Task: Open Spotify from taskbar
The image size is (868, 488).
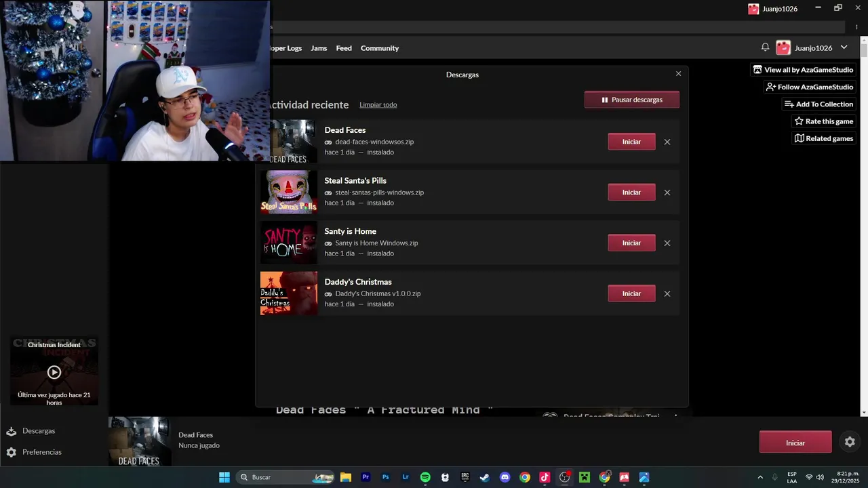Action: (425, 477)
